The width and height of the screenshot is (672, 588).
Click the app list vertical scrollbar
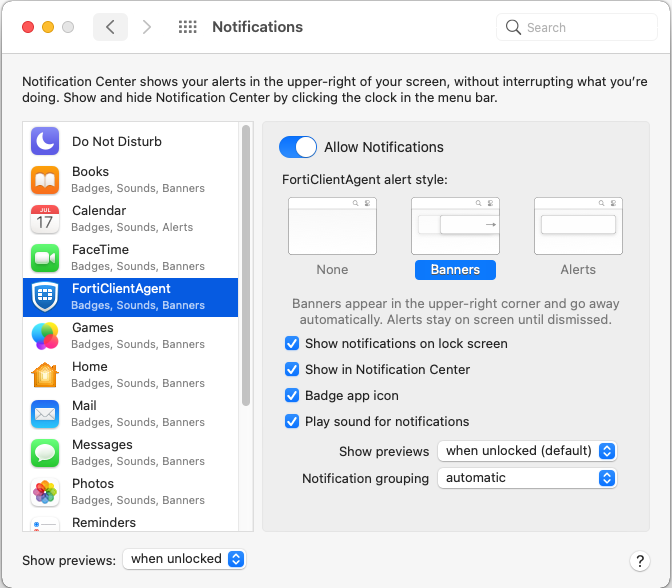(246, 270)
